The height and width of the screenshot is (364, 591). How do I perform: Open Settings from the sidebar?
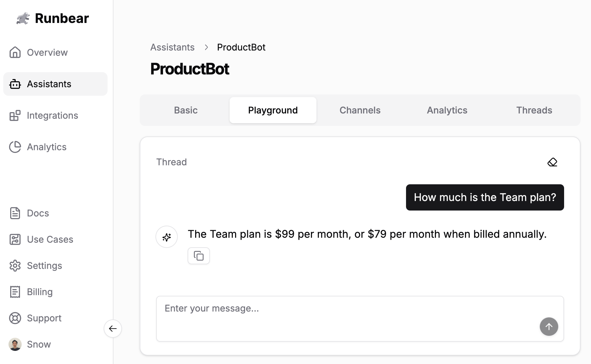(44, 266)
